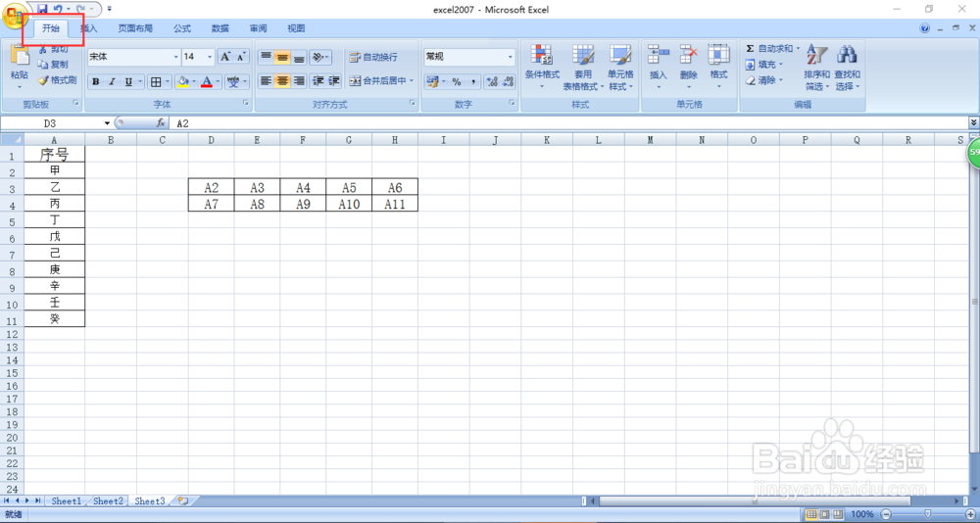Viewport: 980px width, 523px height.
Task: Toggle bottom vertical alignment
Action: pos(299,58)
